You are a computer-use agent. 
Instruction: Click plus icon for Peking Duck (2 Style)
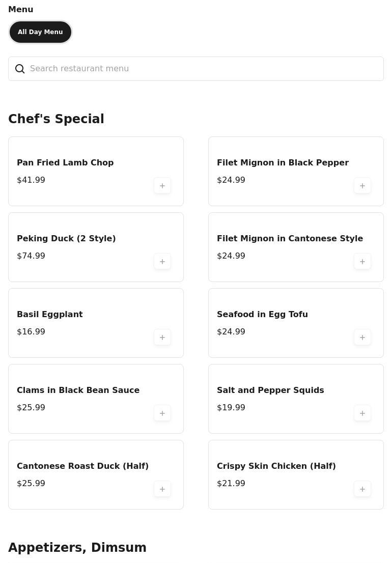162,262
